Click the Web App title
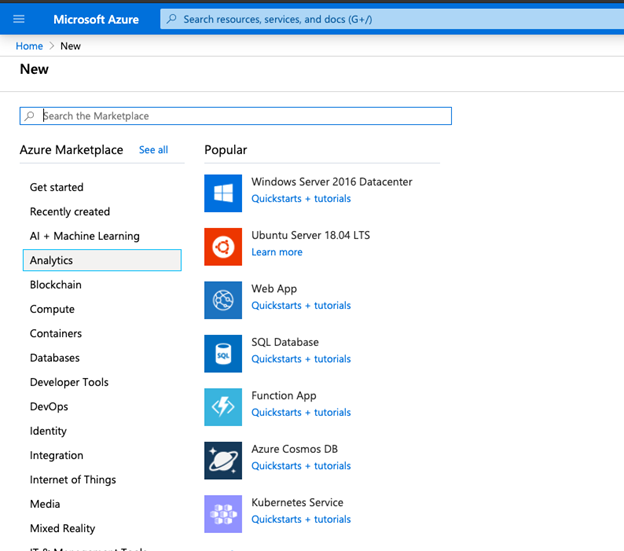The image size is (624, 551). (274, 289)
